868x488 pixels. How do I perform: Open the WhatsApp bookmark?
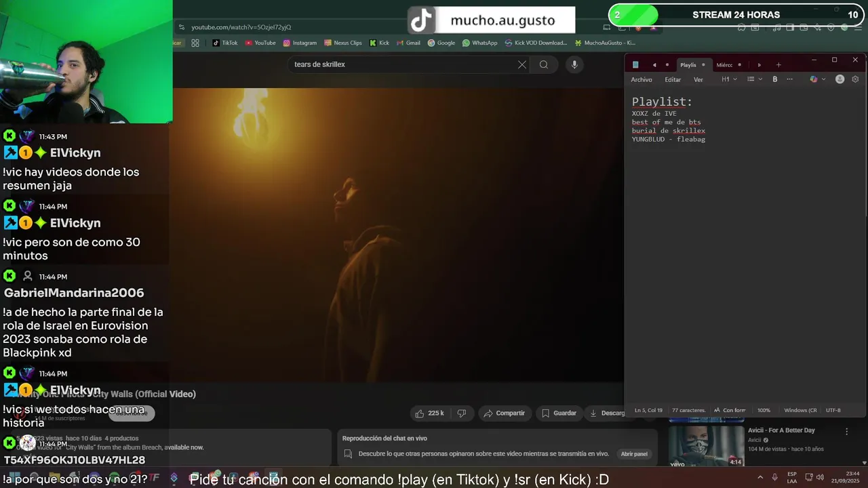pyautogui.click(x=480, y=43)
